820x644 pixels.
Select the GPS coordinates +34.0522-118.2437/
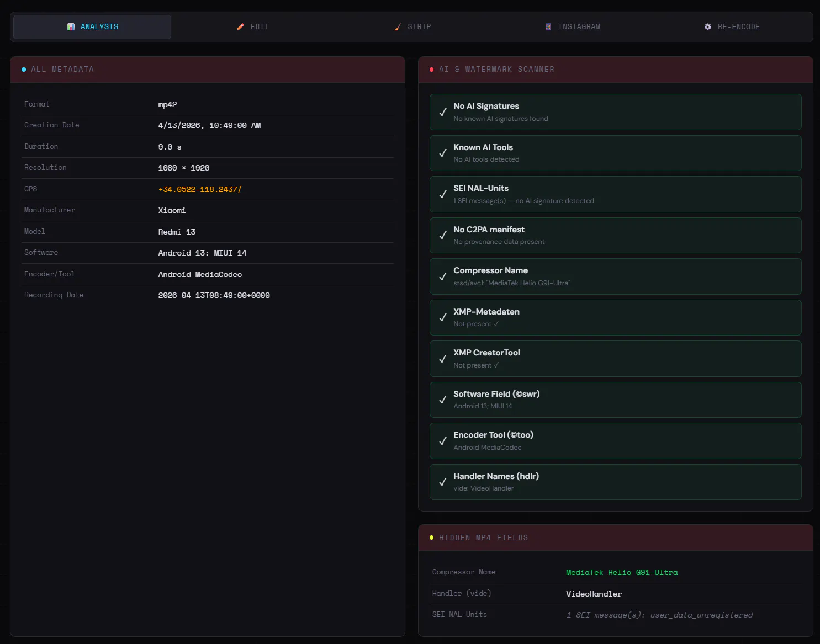[x=200, y=189]
